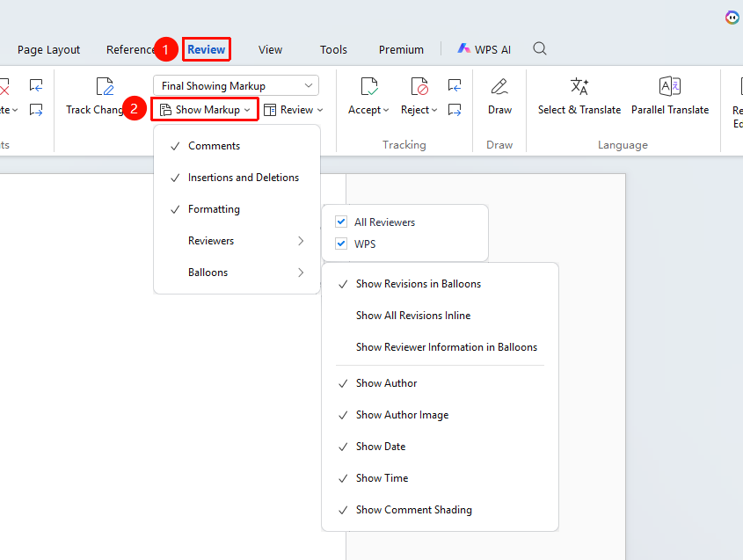Open the Review pane dropdown
This screenshot has width=743, height=560.
[294, 110]
